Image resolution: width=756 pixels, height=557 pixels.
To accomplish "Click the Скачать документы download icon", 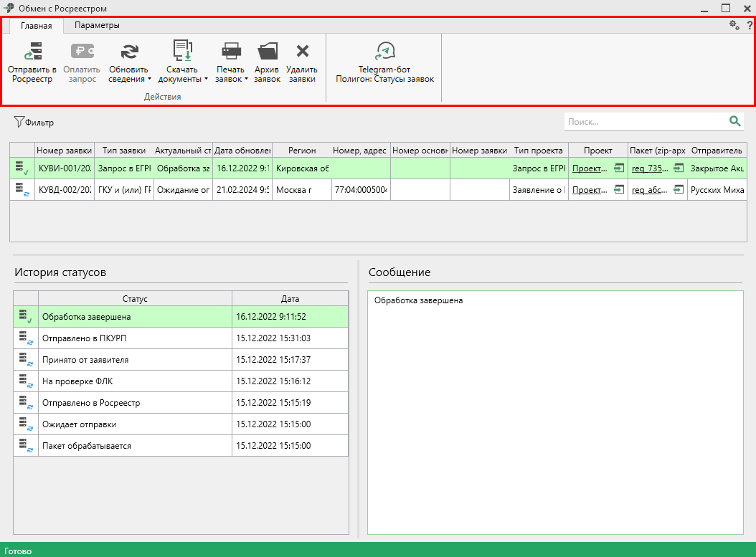I will pos(182,52).
